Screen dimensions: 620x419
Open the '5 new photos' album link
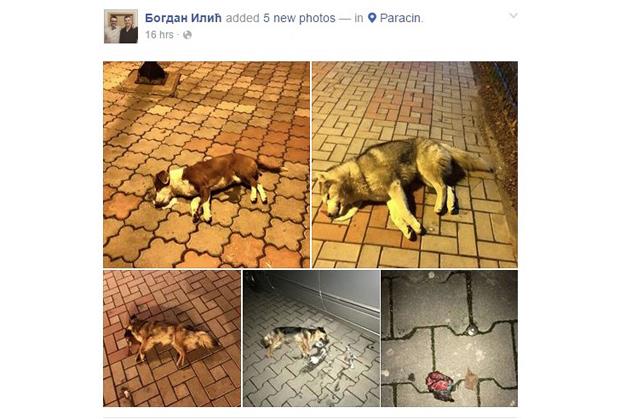tap(299, 18)
